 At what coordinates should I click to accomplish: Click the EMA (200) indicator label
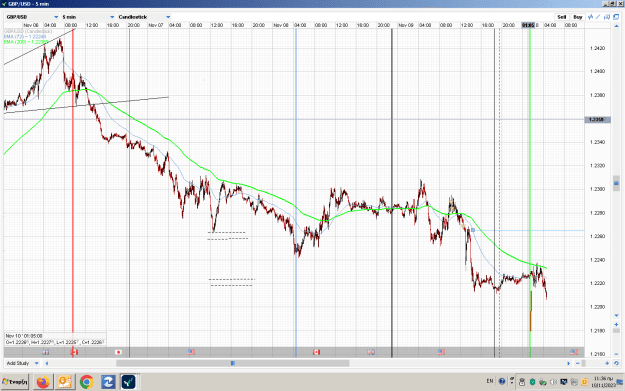click(x=26, y=41)
